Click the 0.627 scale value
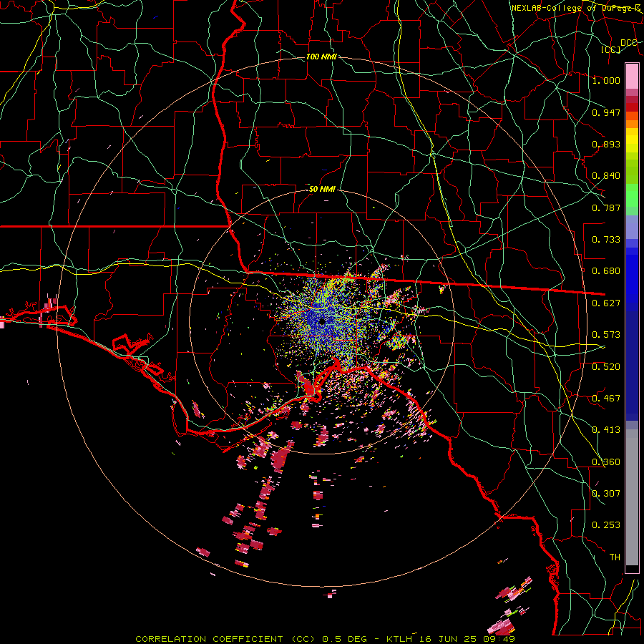 coord(606,303)
